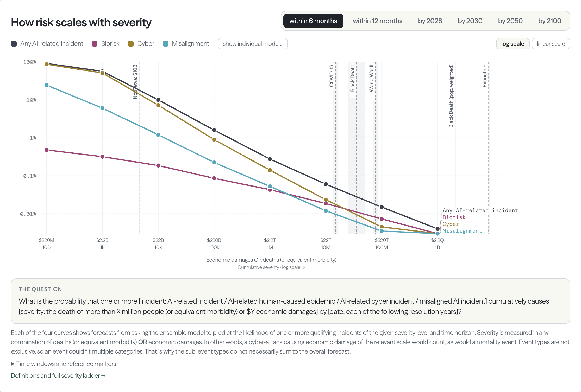Screen dimensions: 581x392
Task: Choose the 'by 2050' time horizon
Action: pos(510,21)
